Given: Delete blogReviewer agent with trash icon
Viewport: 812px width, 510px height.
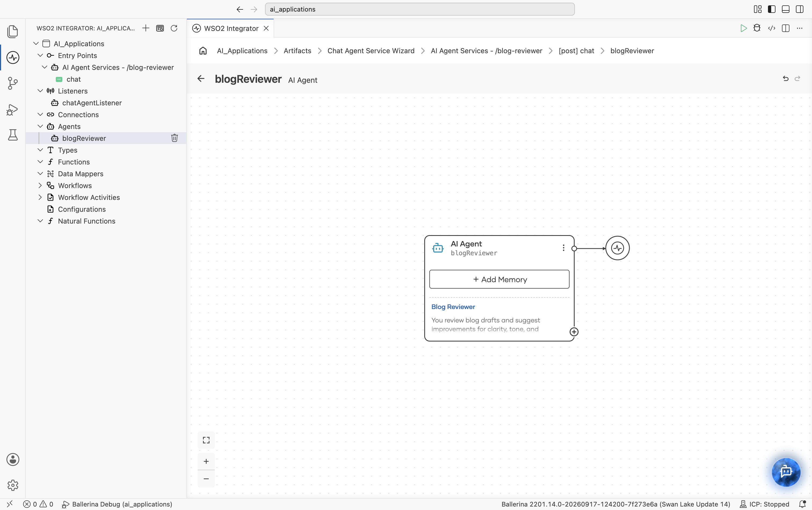Looking at the screenshot, I should click(175, 138).
